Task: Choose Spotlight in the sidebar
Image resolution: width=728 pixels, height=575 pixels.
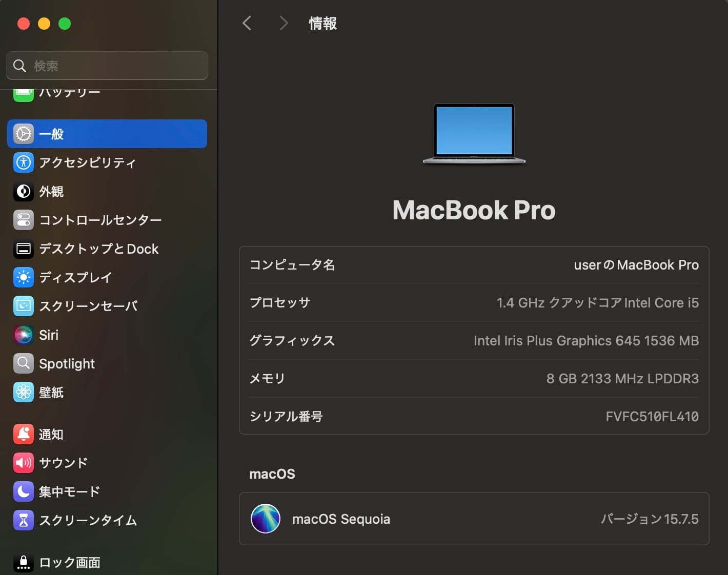Action: coord(107,363)
